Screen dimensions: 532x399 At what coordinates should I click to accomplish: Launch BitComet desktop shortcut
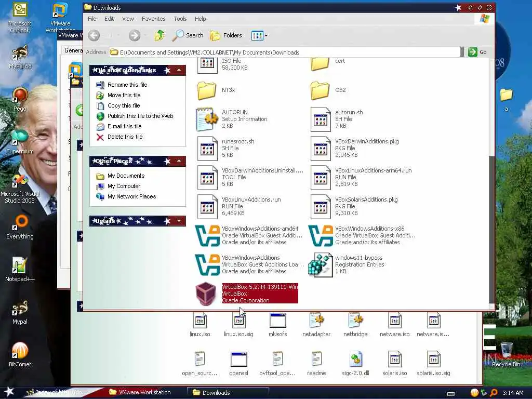click(x=20, y=355)
